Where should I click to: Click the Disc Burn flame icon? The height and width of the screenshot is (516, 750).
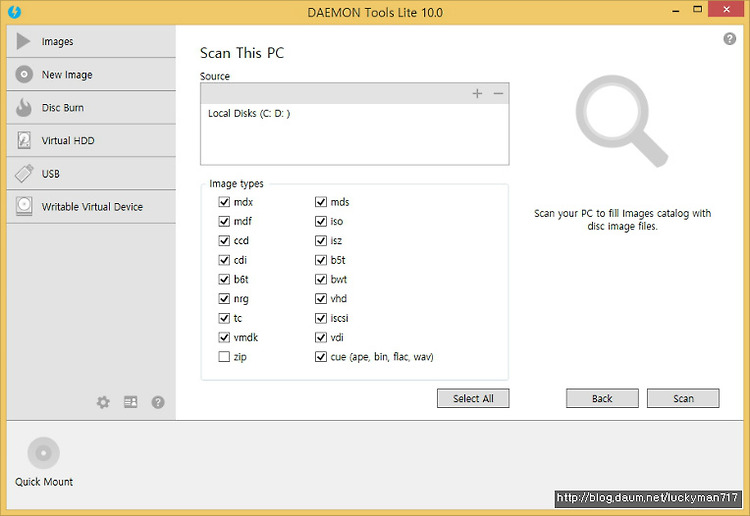point(23,108)
